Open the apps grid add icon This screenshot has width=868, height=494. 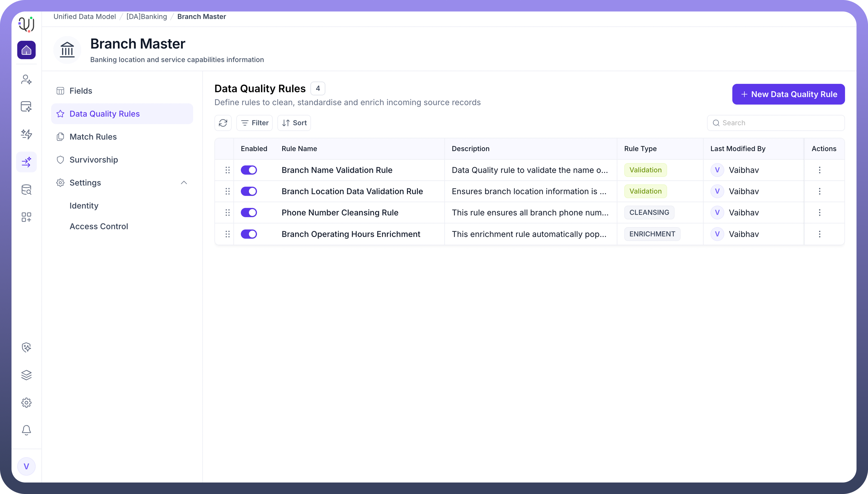click(x=26, y=217)
